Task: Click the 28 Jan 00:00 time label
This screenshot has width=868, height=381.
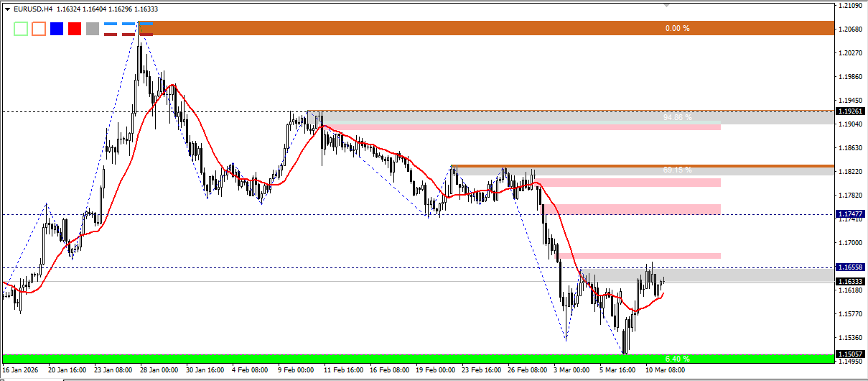Action: (158, 369)
